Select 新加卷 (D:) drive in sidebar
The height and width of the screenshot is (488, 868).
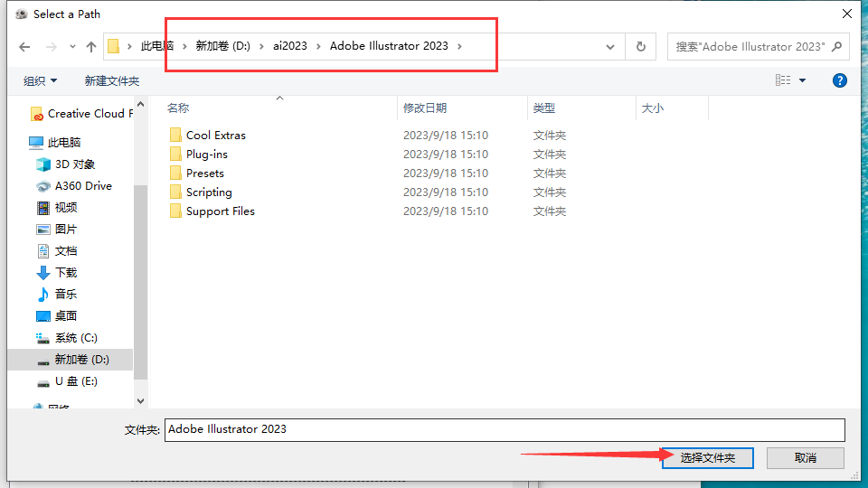[x=72, y=360]
